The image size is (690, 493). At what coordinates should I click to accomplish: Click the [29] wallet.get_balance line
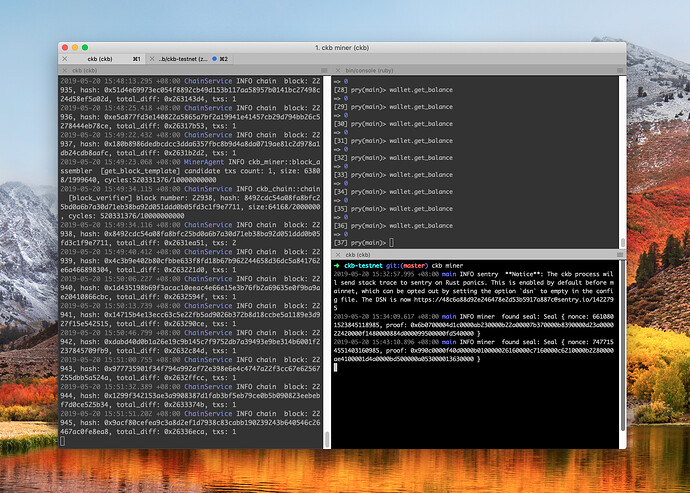393,107
